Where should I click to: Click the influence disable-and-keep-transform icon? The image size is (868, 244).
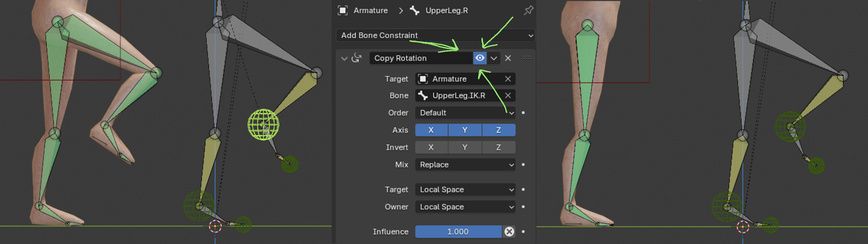509,231
